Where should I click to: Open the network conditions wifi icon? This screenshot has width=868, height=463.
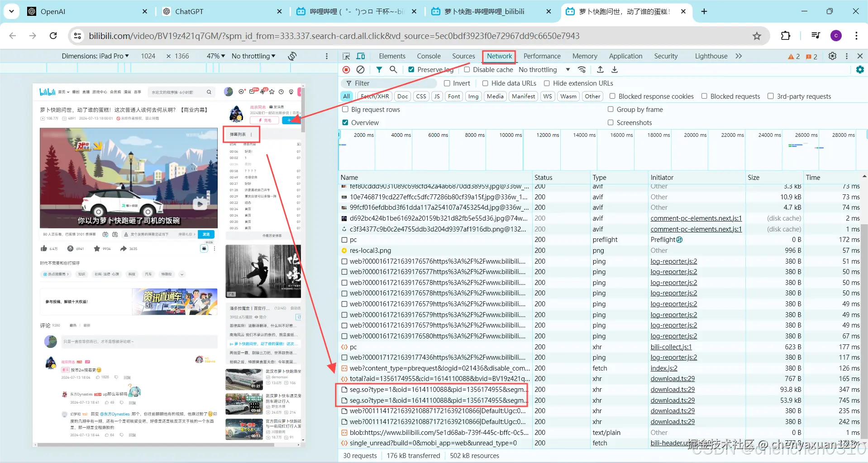tap(582, 70)
